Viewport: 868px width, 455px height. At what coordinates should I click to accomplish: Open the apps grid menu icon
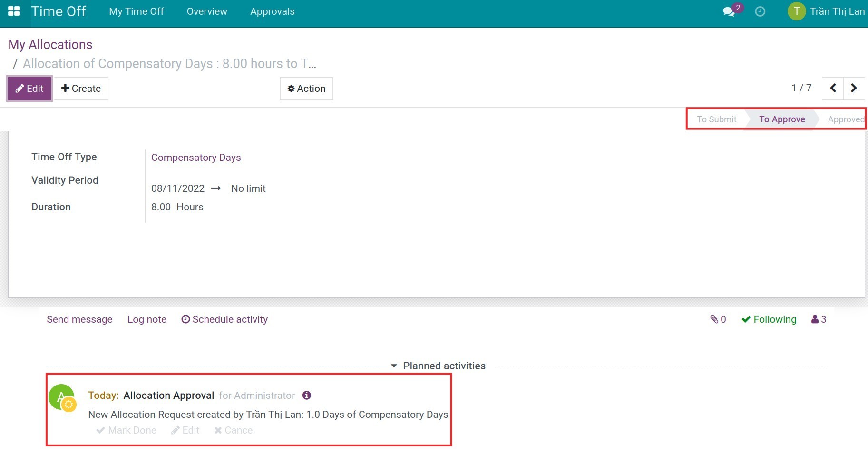tap(14, 11)
